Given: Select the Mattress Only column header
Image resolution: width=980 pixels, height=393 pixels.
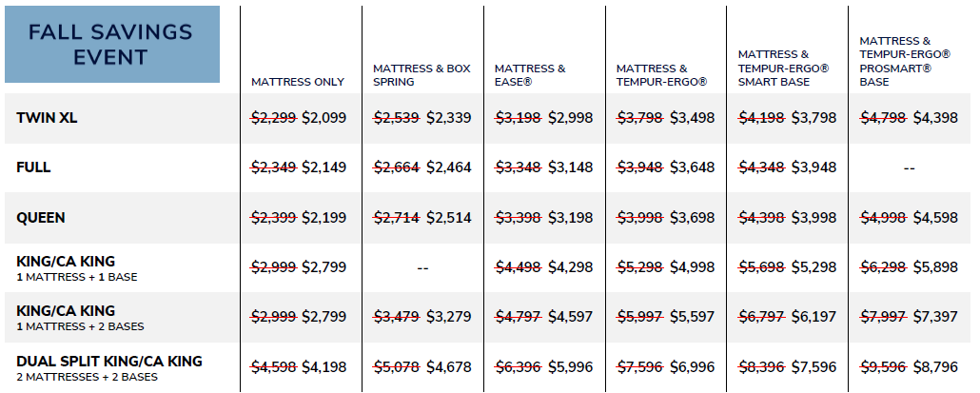Looking at the screenshot, I should tap(298, 82).
